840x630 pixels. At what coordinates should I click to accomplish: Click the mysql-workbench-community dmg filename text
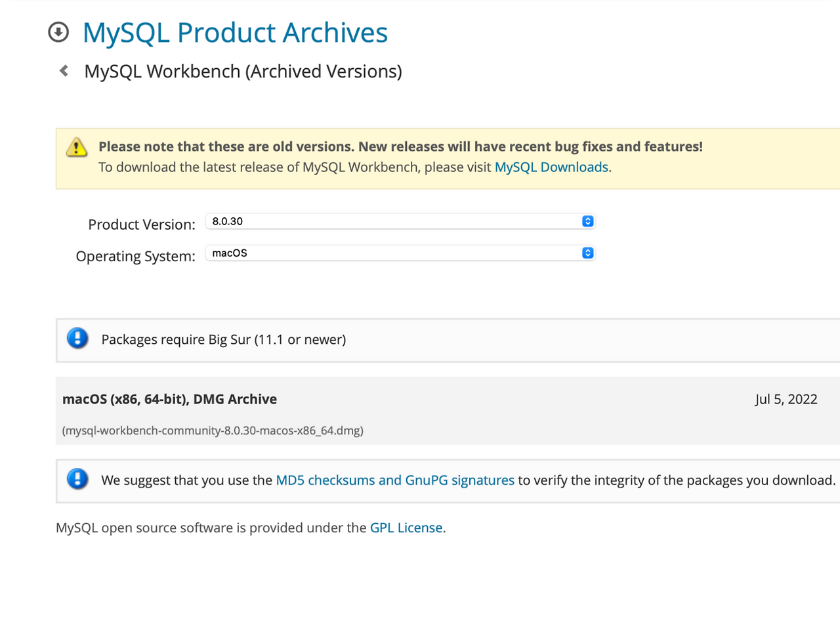pyautogui.click(x=213, y=430)
